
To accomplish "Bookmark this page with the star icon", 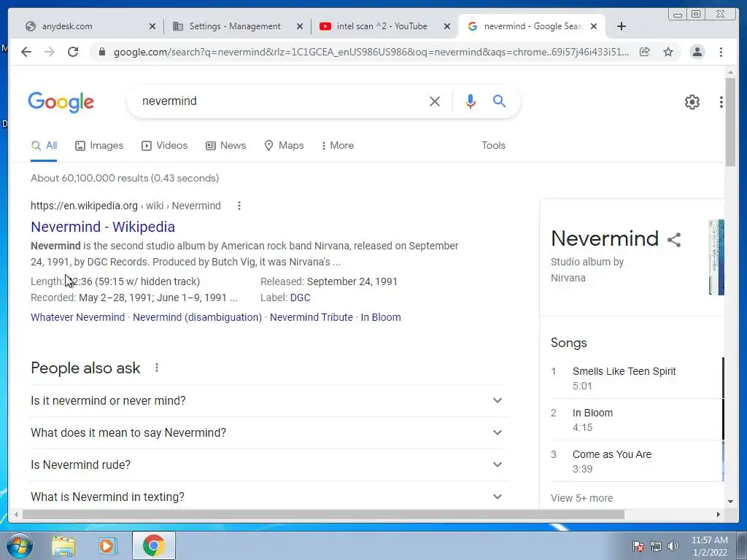I will (x=668, y=52).
